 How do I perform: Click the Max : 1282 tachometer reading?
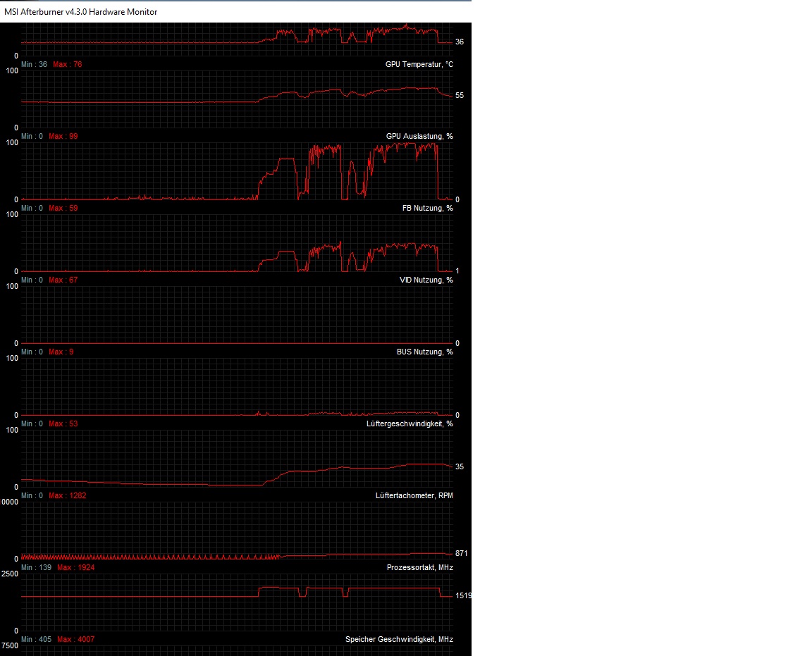pos(68,495)
